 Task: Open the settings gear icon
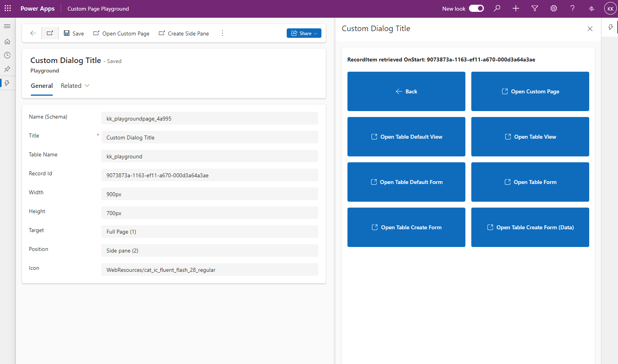553,8
